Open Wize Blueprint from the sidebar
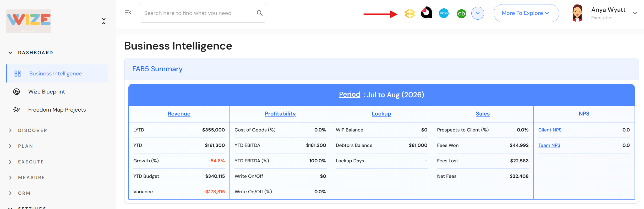644x209 pixels. (x=46, y=92)
